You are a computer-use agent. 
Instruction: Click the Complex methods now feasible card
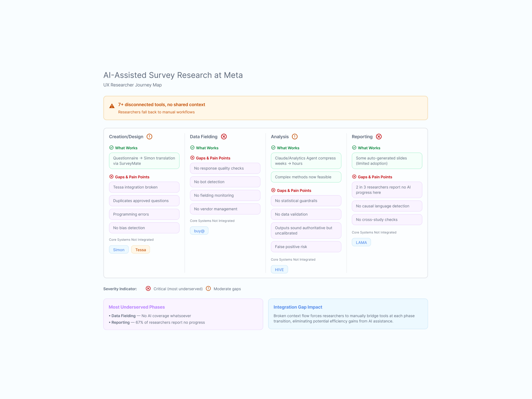(x=306, y=177)
